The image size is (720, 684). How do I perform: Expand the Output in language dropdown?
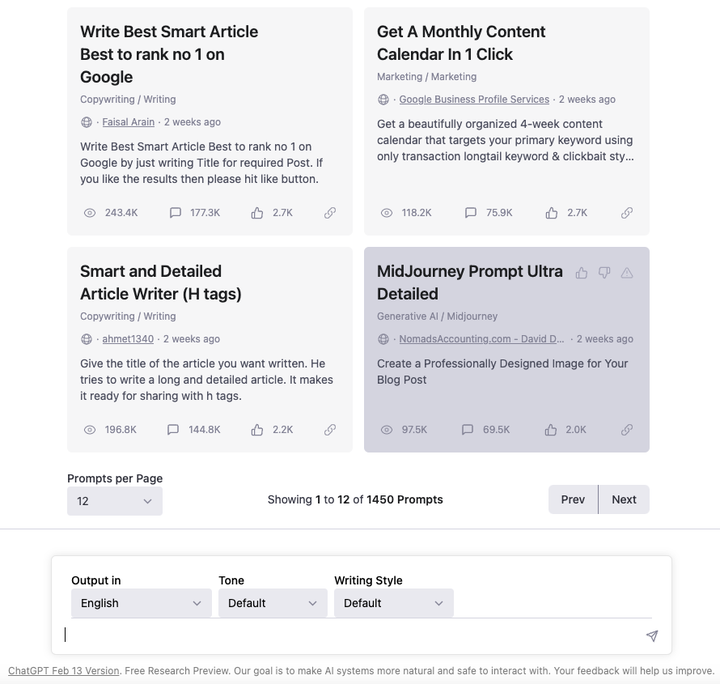[141, 603]
